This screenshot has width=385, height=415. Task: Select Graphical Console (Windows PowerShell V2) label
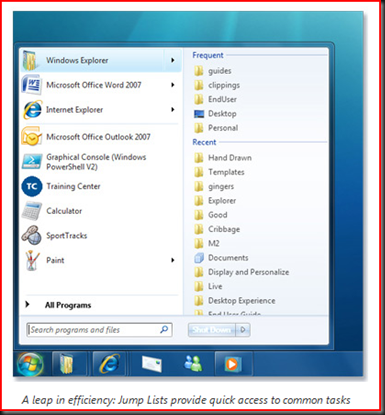click(x=96, y=162)
